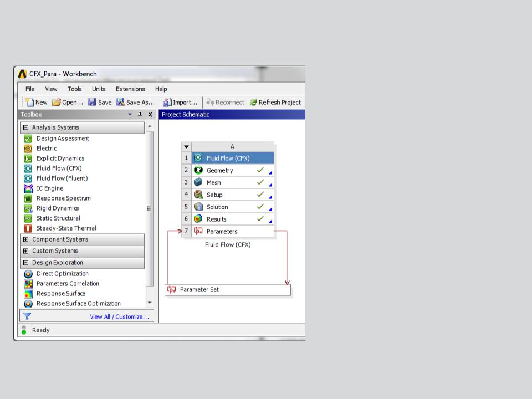Click the Mesh cell icon in system A

[x=198, y=182]
